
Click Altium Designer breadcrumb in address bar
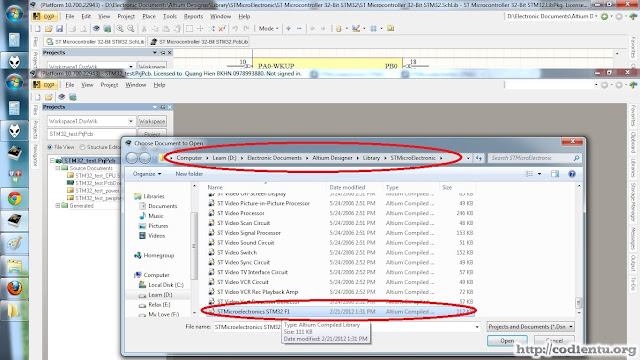click(x=332, y=158)
